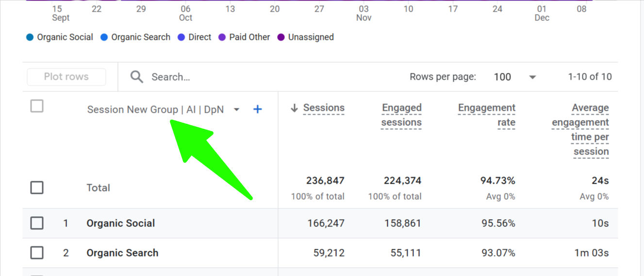The height and width of the screenshot is (276, 644).
Task: Click Organic Search engaged sessions 55,111
Action: tap(406, 253)
